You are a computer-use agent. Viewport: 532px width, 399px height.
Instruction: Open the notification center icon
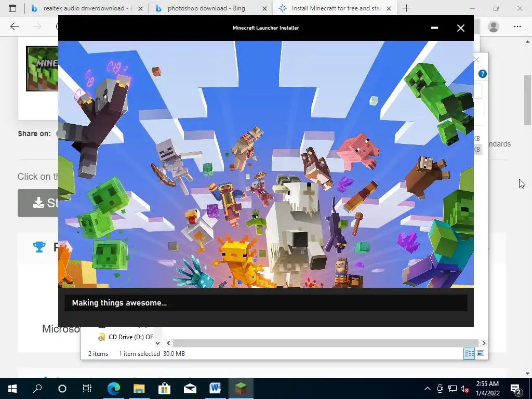(516, 389)
